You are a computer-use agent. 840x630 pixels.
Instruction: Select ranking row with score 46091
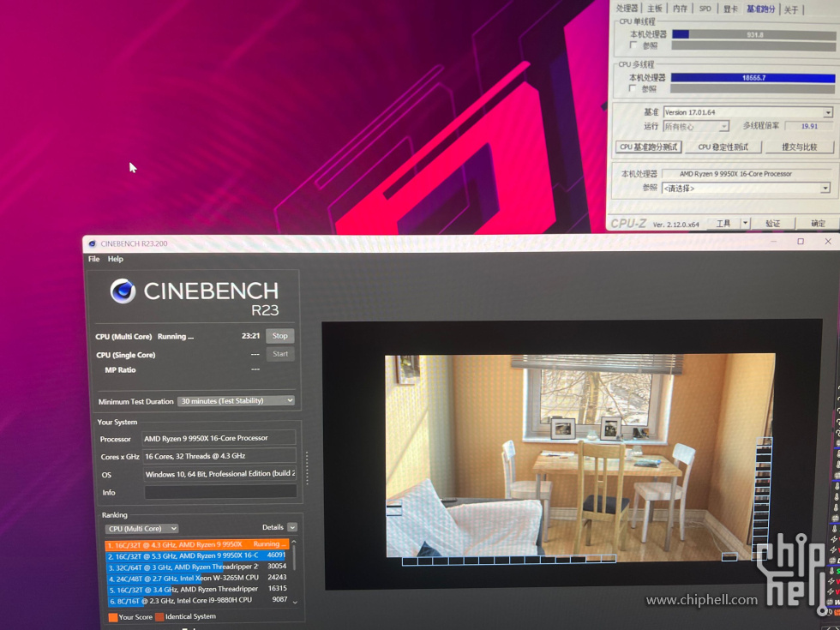[x=197, y=555]
